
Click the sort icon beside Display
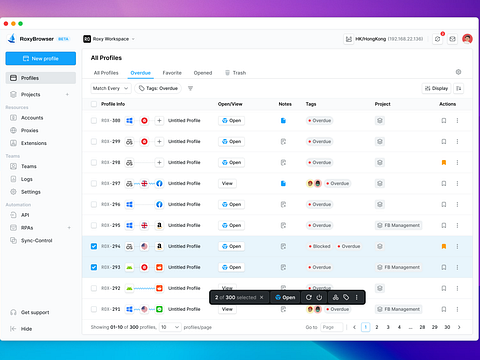pos(459,88)
